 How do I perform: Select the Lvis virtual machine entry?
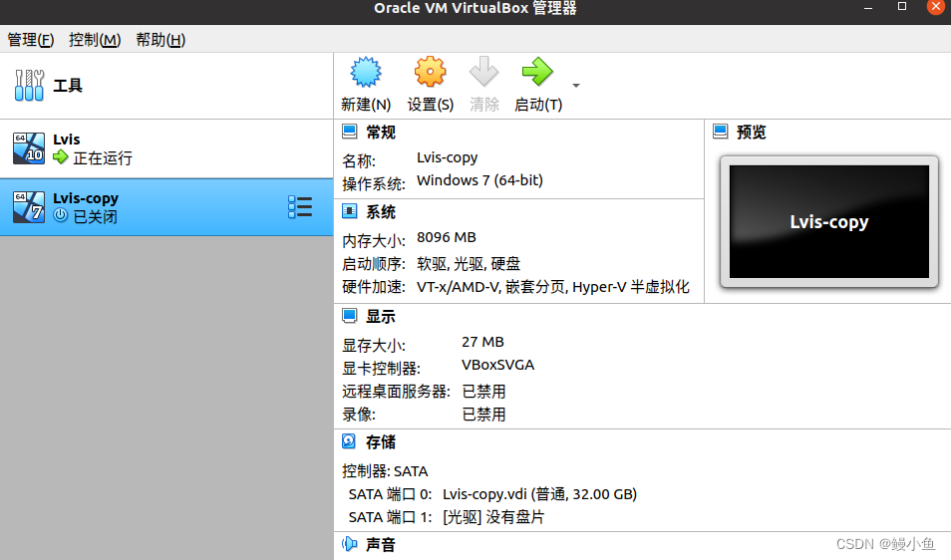pyautogui.click(x=166, y=149)
